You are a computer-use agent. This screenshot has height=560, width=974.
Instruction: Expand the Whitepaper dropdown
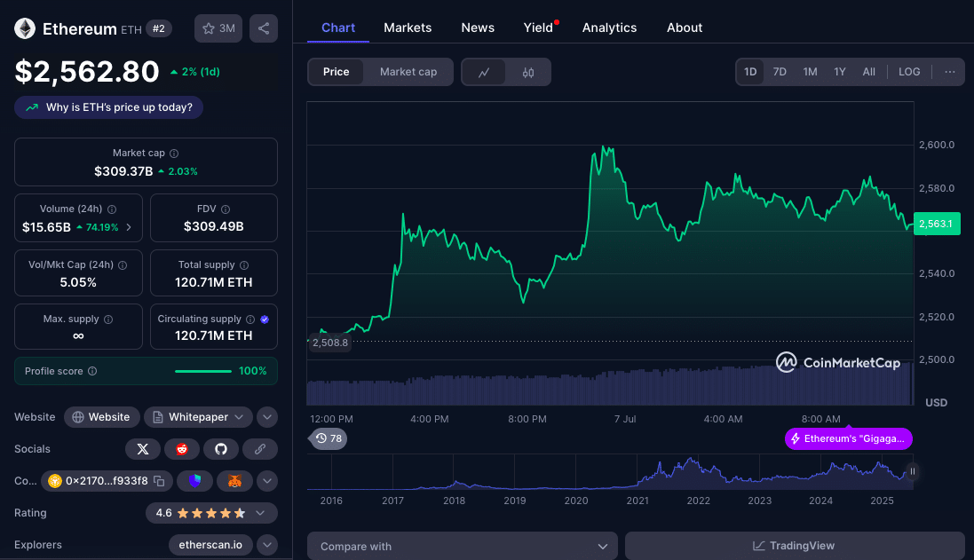click(198, 417)
